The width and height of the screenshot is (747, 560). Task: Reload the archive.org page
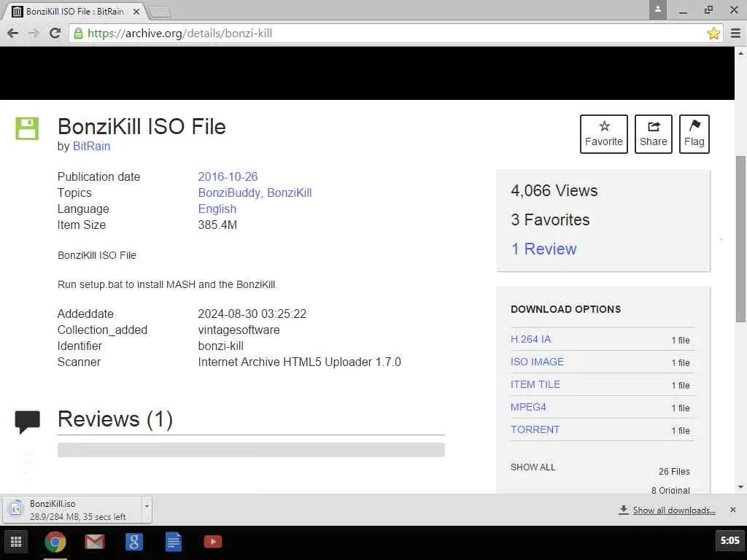point(55,33)
